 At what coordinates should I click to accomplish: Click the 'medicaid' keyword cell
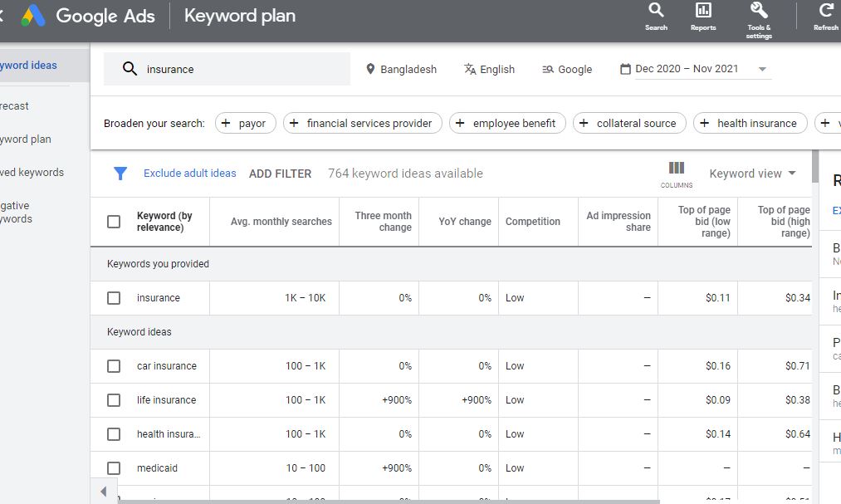157,468
